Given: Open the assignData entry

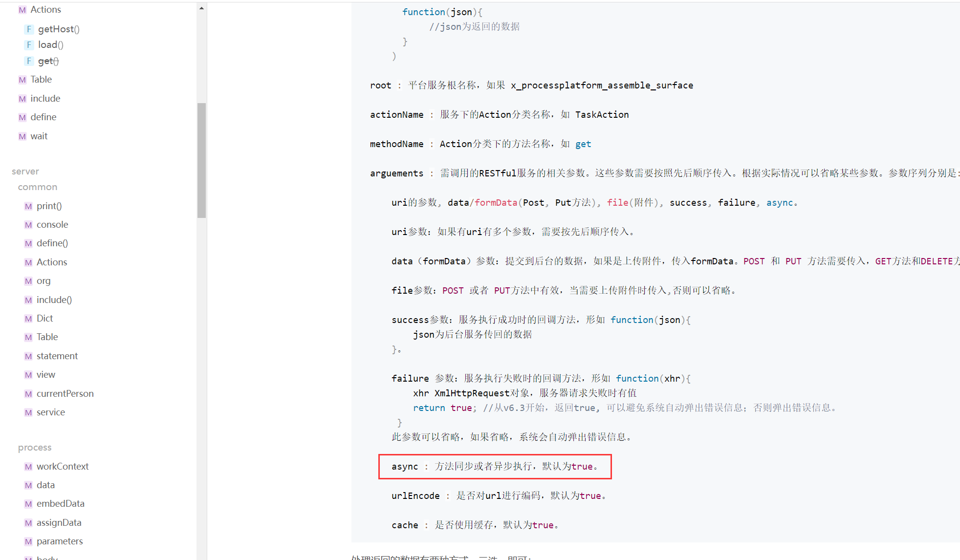Looking at the screenshot, I should coord(59,523).
